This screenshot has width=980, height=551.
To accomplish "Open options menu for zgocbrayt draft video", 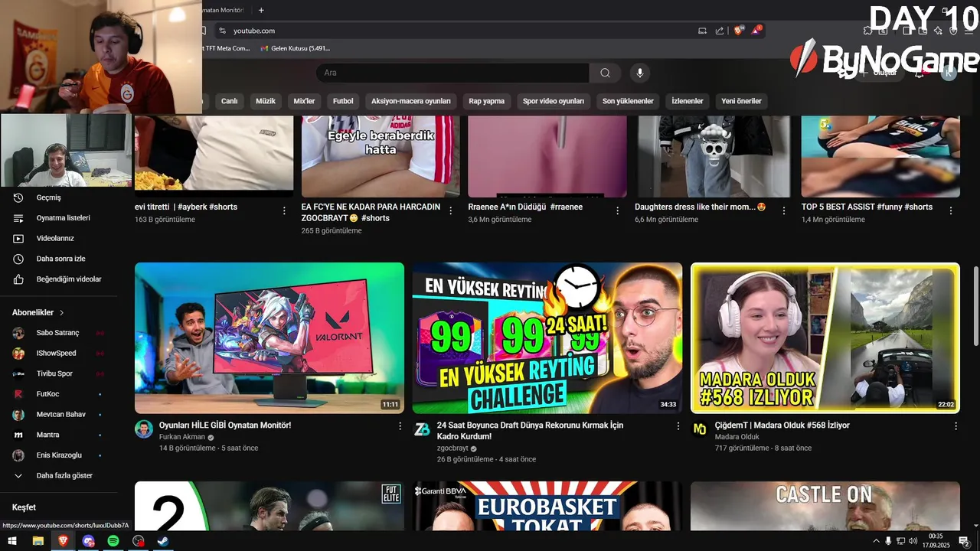I will pyautogui.click(x=678, y=426).
